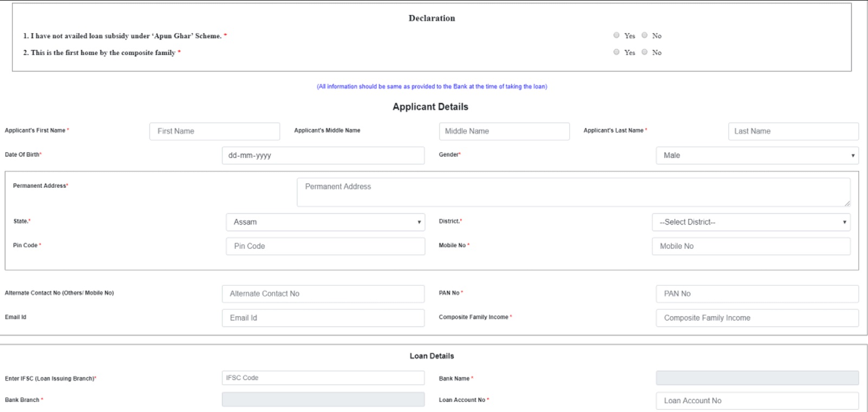Open the Select District dropdown
This screenshot has width=868, height=412.
click(750, 222)
